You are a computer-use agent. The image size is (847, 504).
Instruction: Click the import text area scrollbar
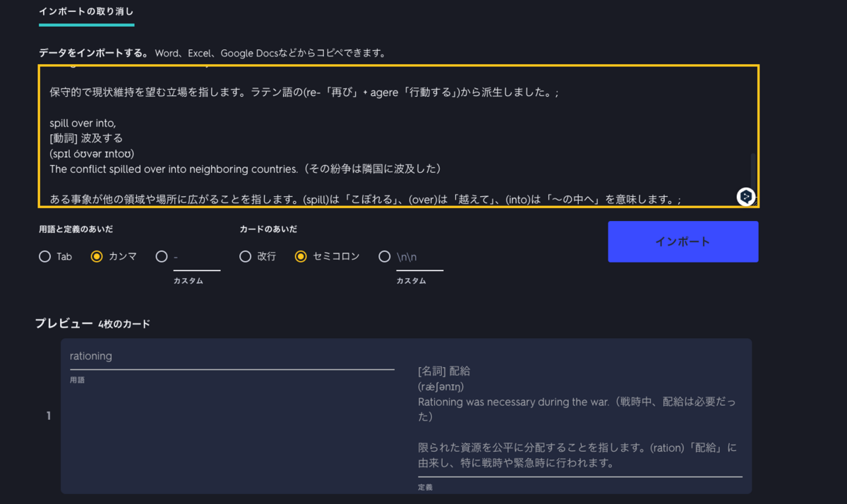752,169
